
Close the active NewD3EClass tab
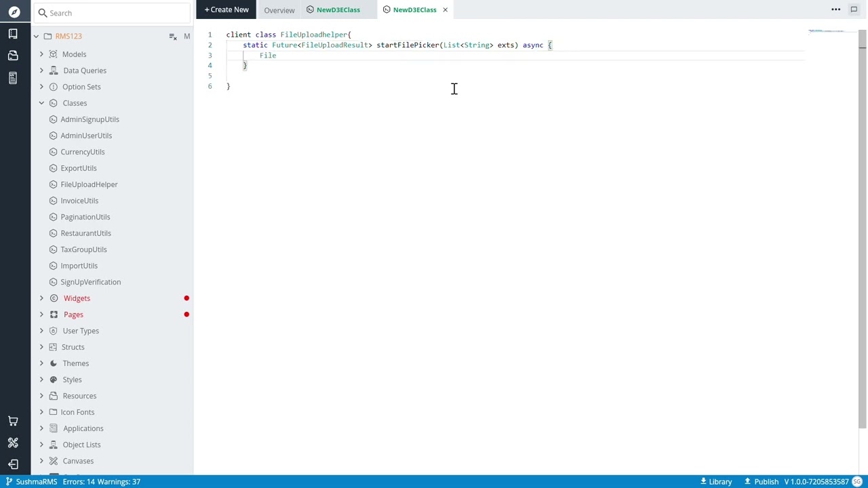pyautogui.click(x=445, y=9)
